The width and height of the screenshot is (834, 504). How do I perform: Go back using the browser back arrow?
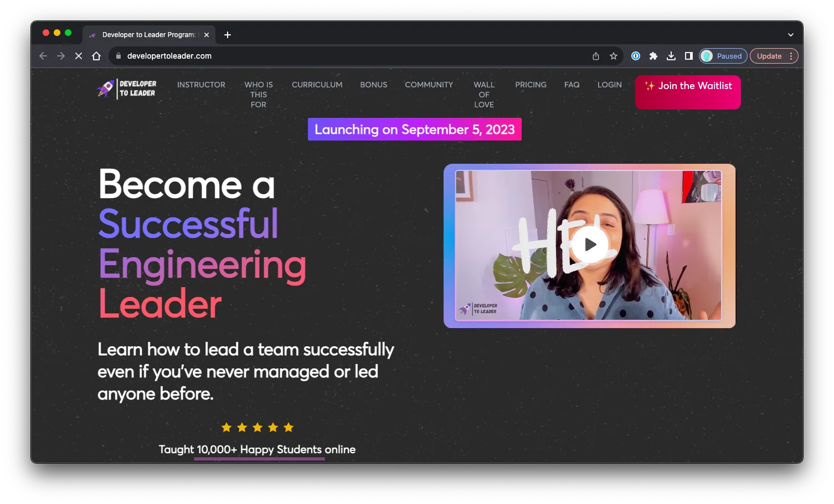pos(43,56)
